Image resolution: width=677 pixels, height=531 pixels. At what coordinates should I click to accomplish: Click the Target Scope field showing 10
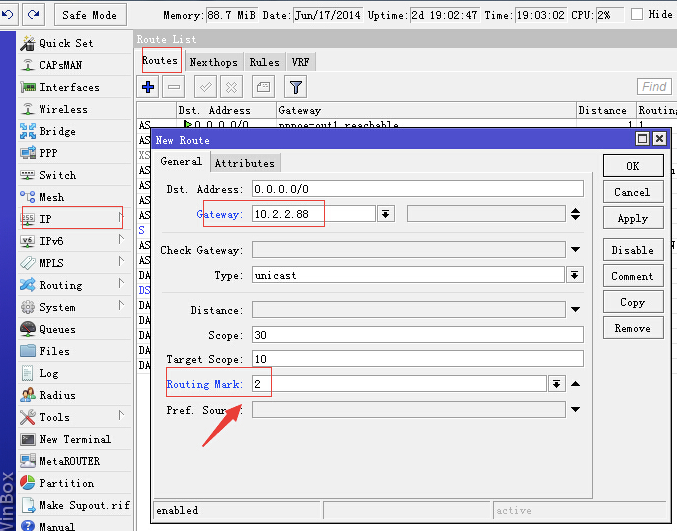(418, 359)
